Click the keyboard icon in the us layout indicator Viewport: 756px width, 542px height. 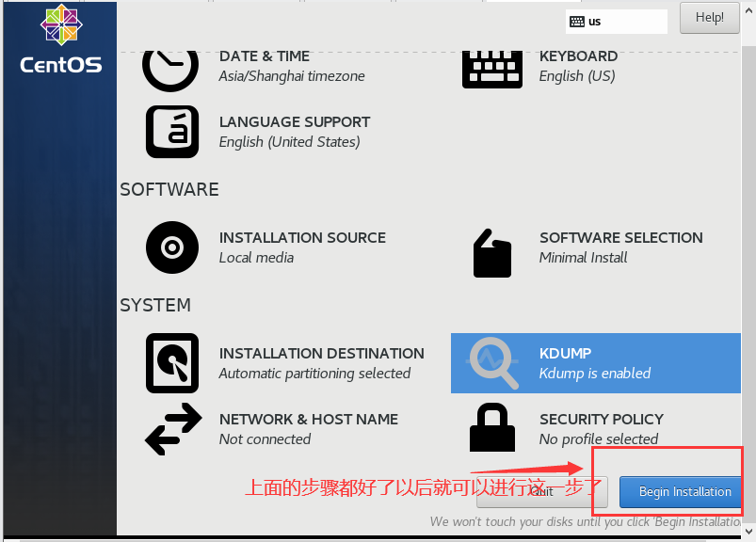tap(576, 22)
